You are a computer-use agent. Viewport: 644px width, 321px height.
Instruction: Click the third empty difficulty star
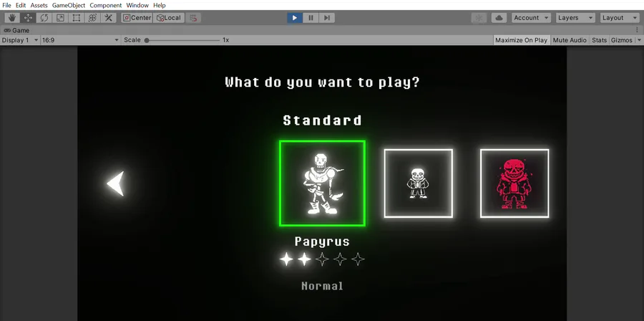(322, 259)
